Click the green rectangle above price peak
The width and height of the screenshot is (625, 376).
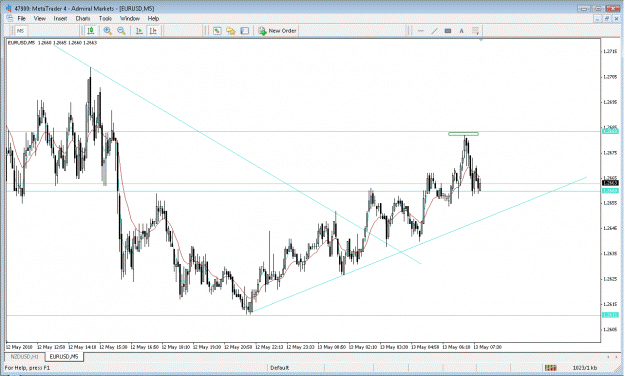pyautogui.click(x=463, y=134)
